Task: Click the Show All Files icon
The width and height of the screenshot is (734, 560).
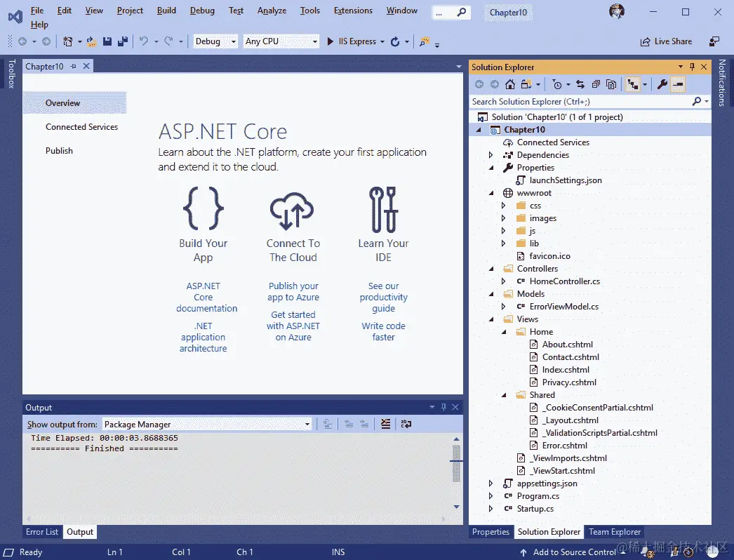Action: tap(611, 84)
